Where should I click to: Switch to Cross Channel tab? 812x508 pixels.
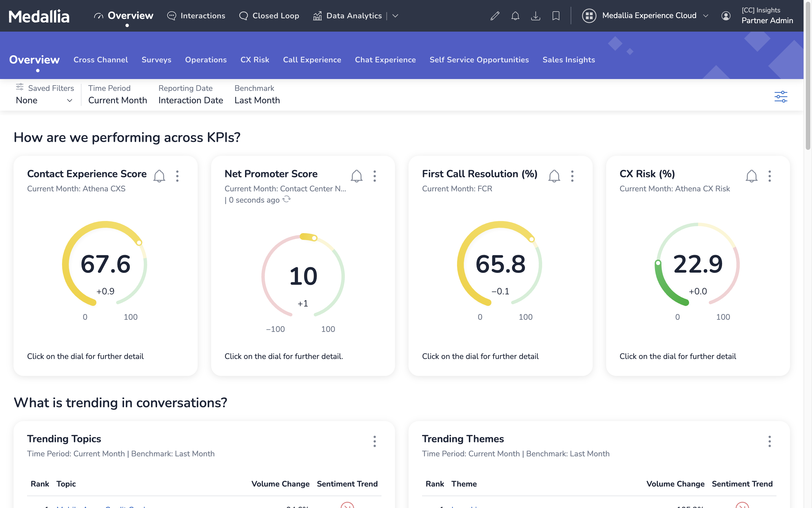click(x=101, y=60)
